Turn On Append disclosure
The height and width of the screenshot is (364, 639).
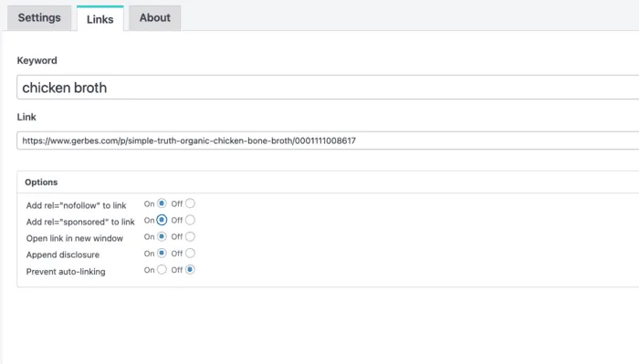coord(162,254)
